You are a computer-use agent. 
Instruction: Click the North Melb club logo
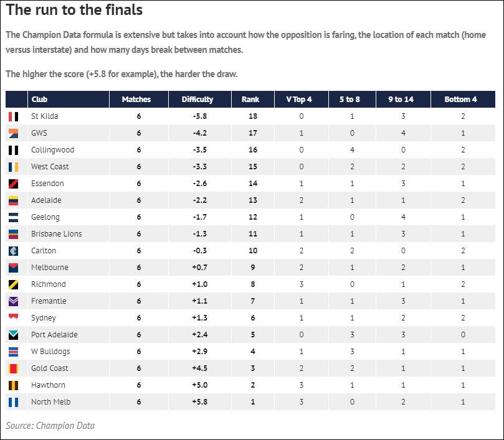(x=14, y=402)
